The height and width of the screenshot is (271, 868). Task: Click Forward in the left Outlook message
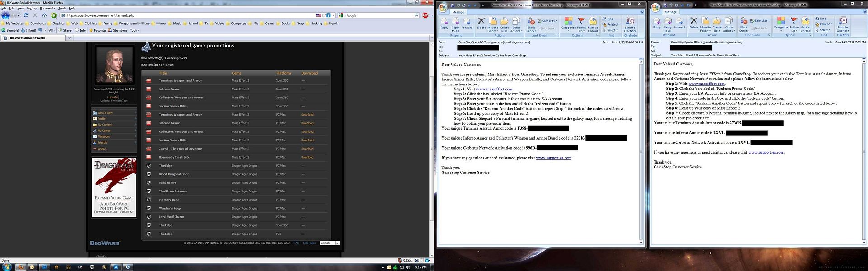pyautogui.click(x=467, y=23)
